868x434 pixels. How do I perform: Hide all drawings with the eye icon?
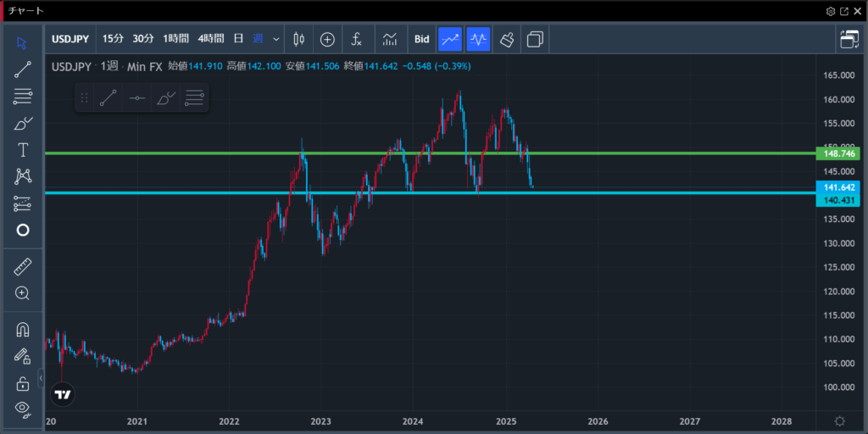[23, 409]
